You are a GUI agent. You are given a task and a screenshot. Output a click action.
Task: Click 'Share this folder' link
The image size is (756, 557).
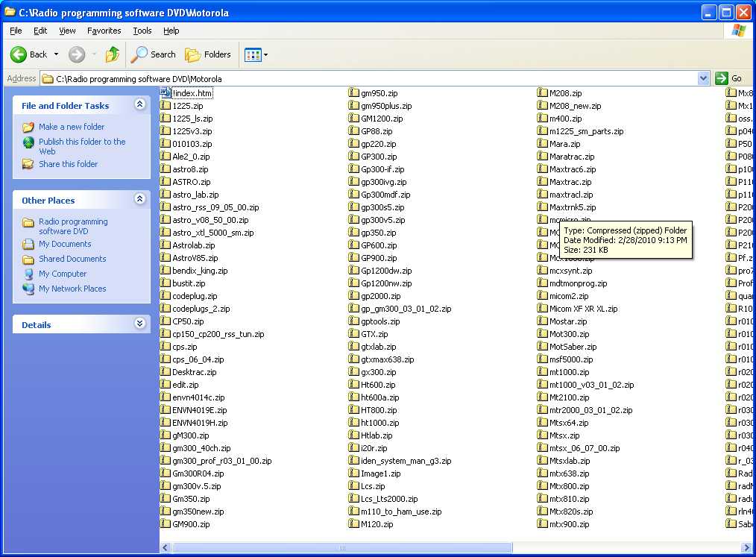coord(68,164)
